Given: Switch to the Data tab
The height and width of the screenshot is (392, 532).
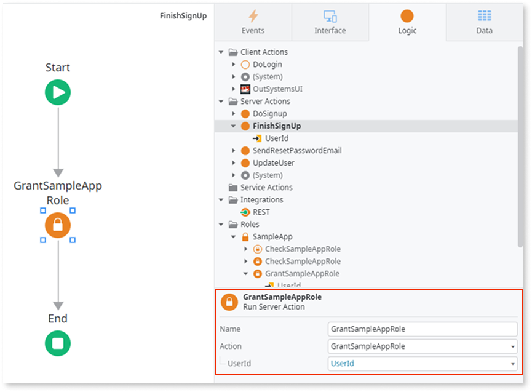Looking at the screenshot, I should click(x=483, y=23).
